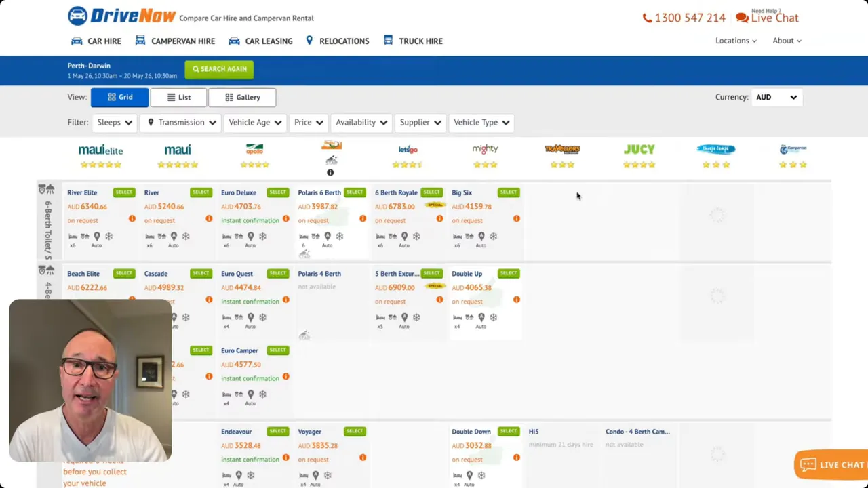Go to the Car Leasing section
The width and height of the screenshot is (868, 488).
269,41
